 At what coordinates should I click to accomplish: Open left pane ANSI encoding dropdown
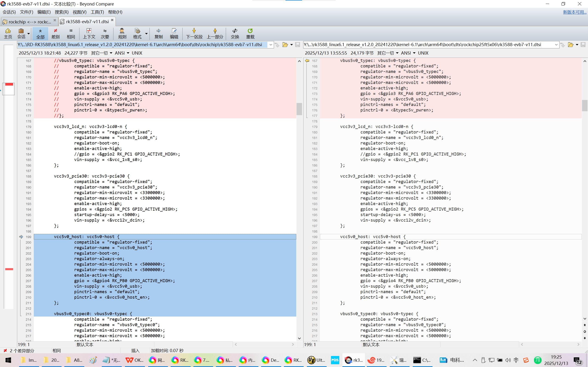coord(122,53)
